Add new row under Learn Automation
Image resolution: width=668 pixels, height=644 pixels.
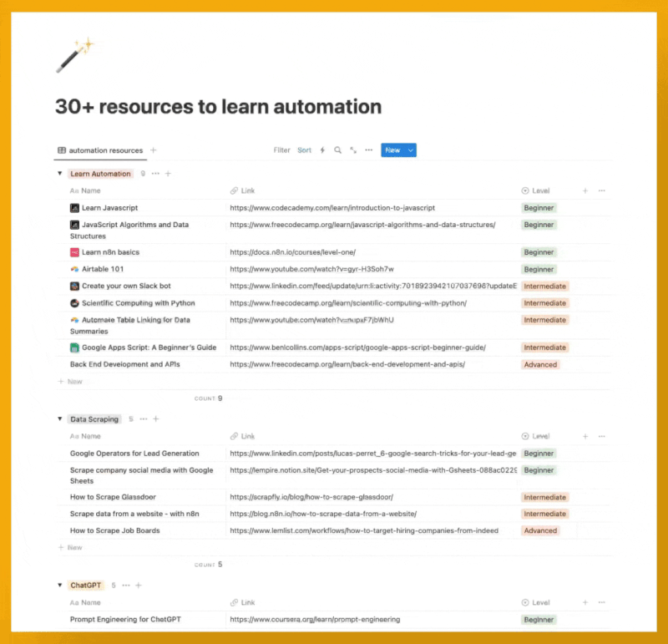click(x=70, y=382)
